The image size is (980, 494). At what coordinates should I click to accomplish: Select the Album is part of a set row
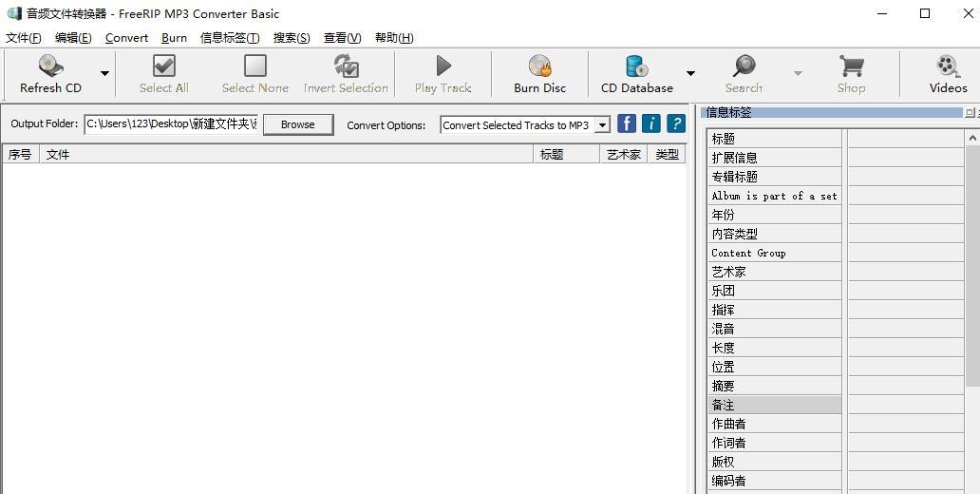[x=775, y=196]
